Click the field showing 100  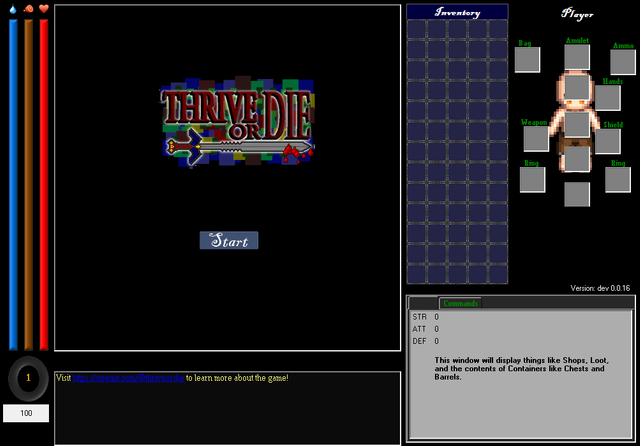click(27, 413)
